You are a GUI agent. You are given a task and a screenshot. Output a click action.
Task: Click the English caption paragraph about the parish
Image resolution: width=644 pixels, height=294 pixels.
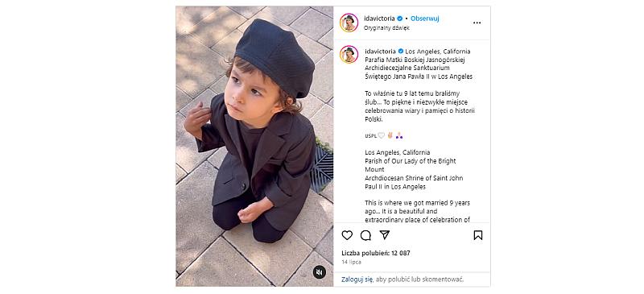(x=414, y=169)
